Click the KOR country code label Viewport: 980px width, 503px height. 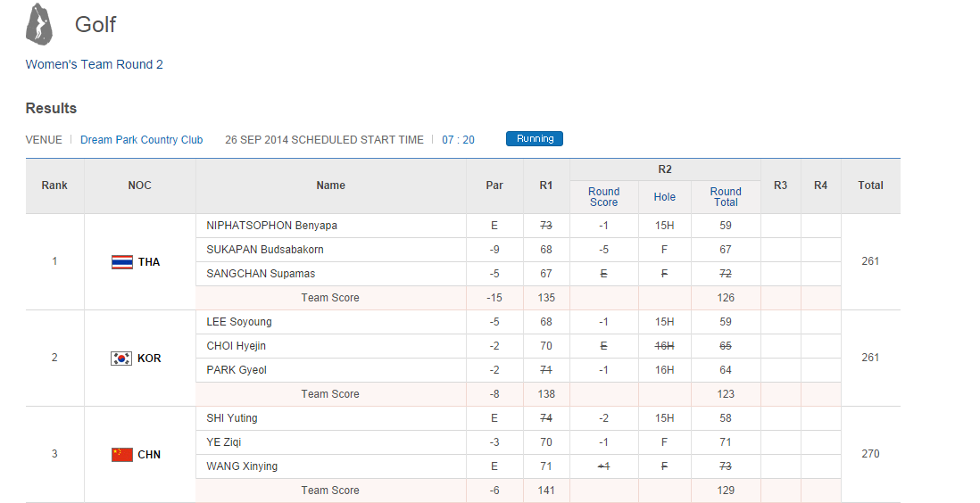point(149,359)
